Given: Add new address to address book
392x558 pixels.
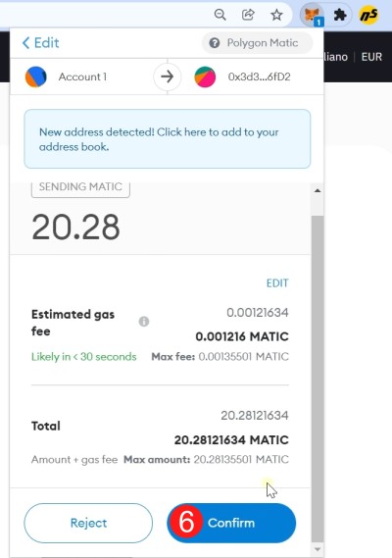Looking at the screenshot, I should coord(168,139).
